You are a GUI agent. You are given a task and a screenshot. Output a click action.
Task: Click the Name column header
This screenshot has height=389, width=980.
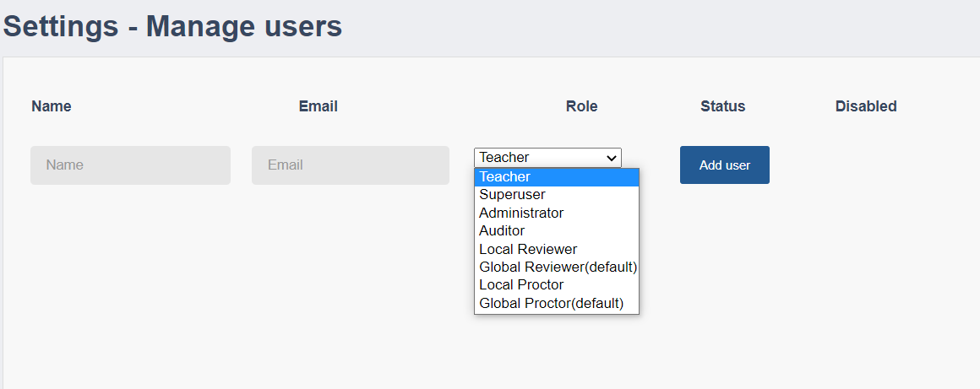pos(52,106)
